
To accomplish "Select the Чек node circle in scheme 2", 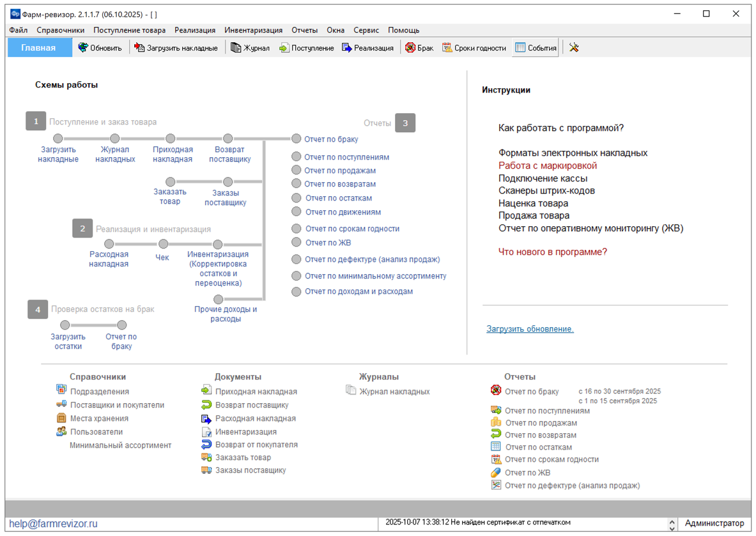I will click(x=164, y=244).
